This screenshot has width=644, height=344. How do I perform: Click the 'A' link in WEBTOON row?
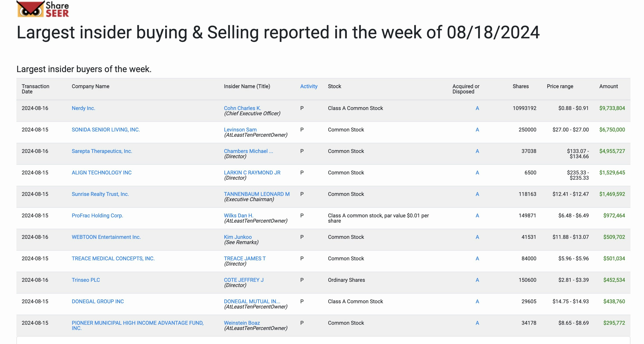[477, 237]
